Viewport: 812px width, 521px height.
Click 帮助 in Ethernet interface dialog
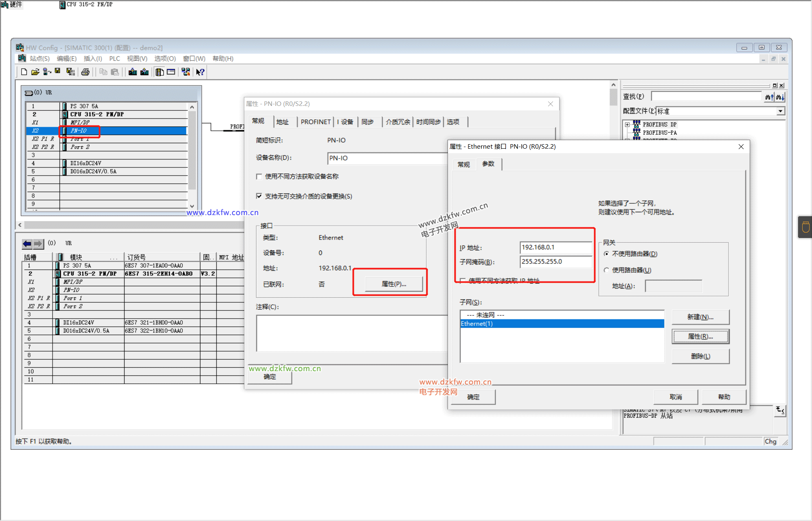pyautogui.click(x=724, y=397)
